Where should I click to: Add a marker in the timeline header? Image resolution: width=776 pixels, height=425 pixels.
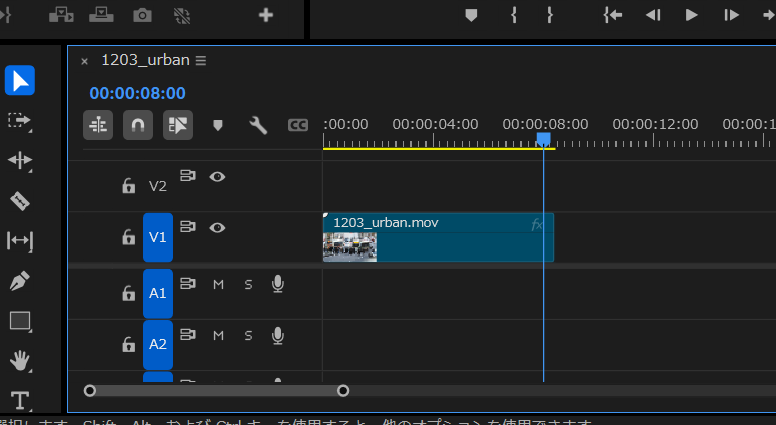pyautogui.click(x=218, y=125)
